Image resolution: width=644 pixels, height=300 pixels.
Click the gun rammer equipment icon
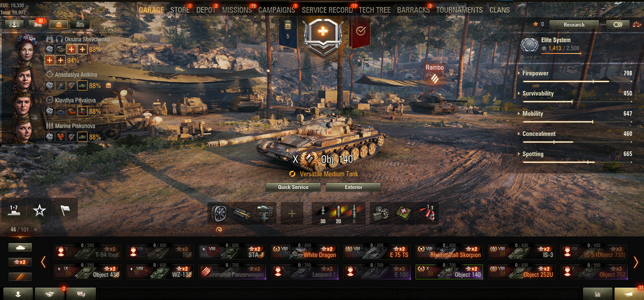pos(242,214)
